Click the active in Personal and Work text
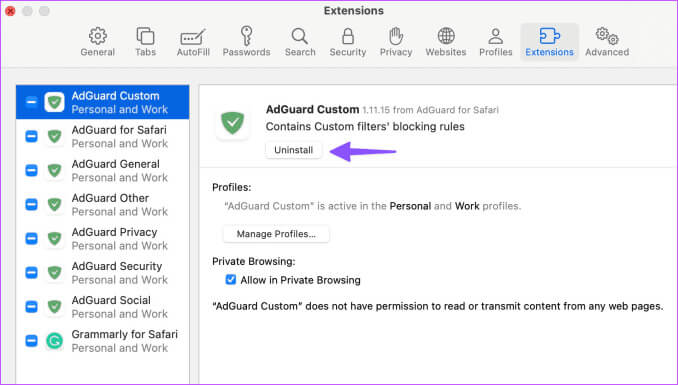Screen dimensions: 678x385 (372, 206)
